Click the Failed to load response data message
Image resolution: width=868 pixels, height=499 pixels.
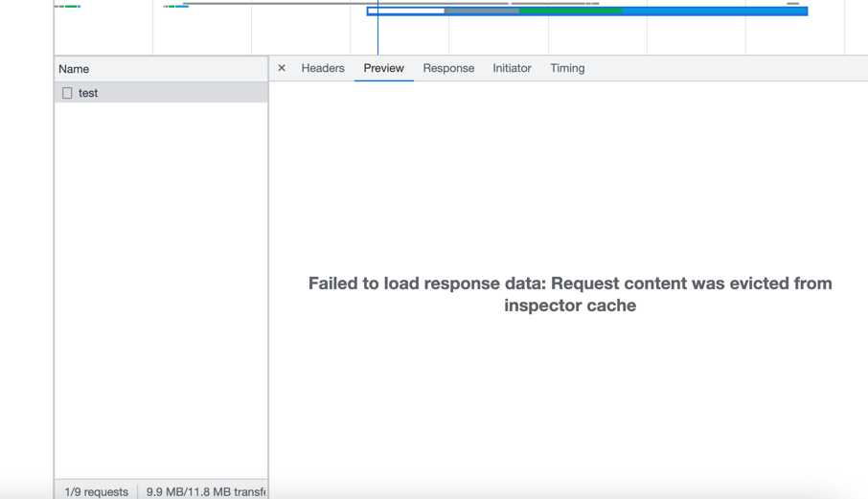(570, 294)
